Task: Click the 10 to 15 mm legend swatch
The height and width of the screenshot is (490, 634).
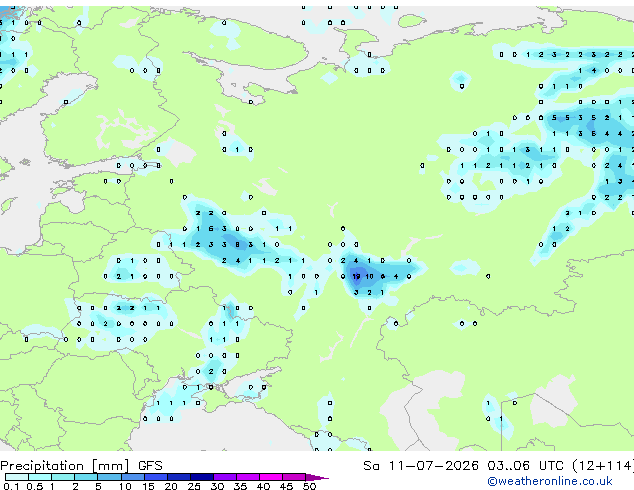Action: [132, 477]
